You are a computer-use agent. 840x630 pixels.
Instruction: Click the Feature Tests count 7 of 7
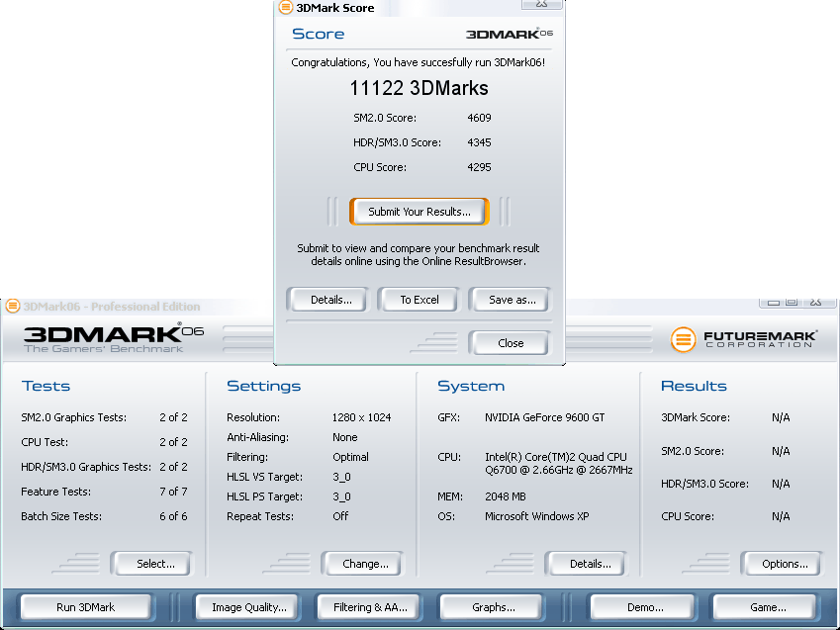tap(173, 492)
